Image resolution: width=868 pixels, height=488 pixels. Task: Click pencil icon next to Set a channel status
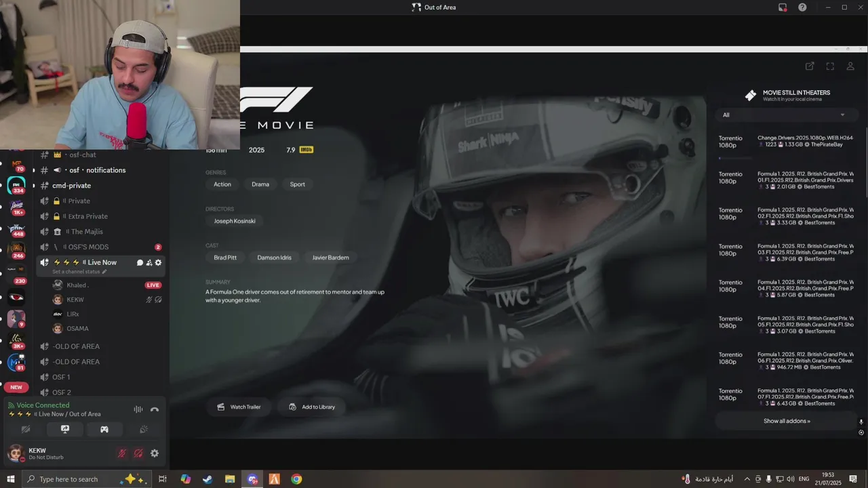click(104, 272)
